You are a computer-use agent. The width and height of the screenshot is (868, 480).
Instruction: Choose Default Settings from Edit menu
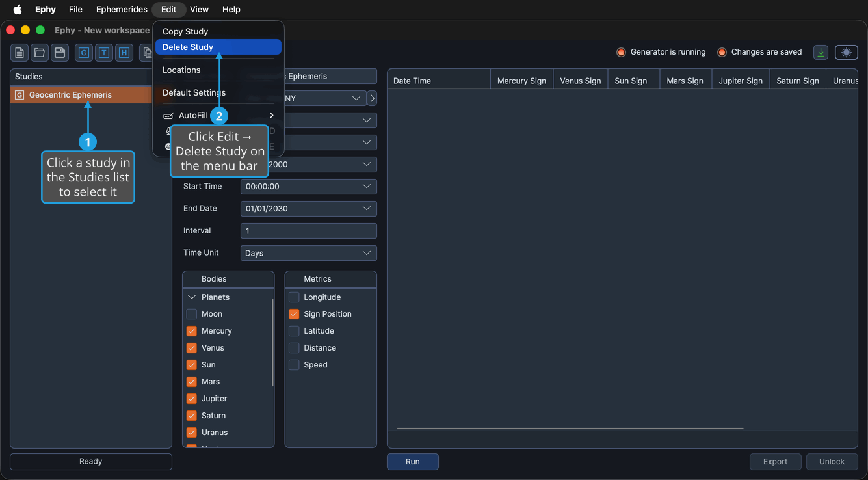(218, 92)
